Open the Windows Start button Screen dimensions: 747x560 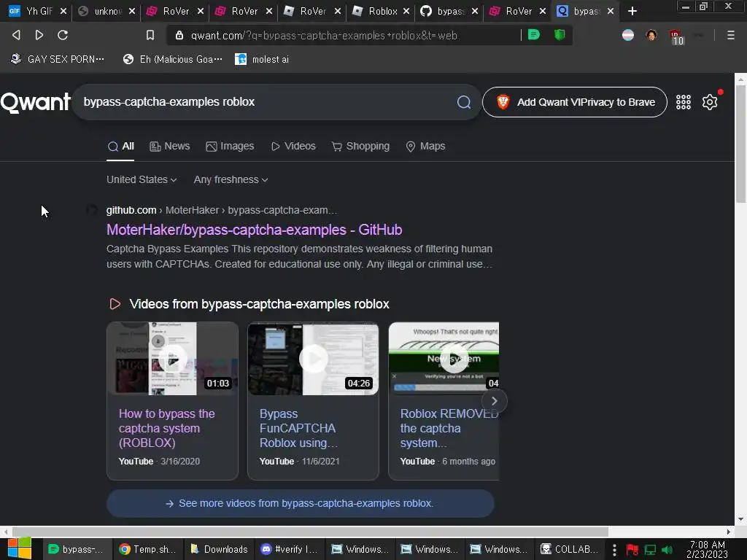tap(20, 549)
